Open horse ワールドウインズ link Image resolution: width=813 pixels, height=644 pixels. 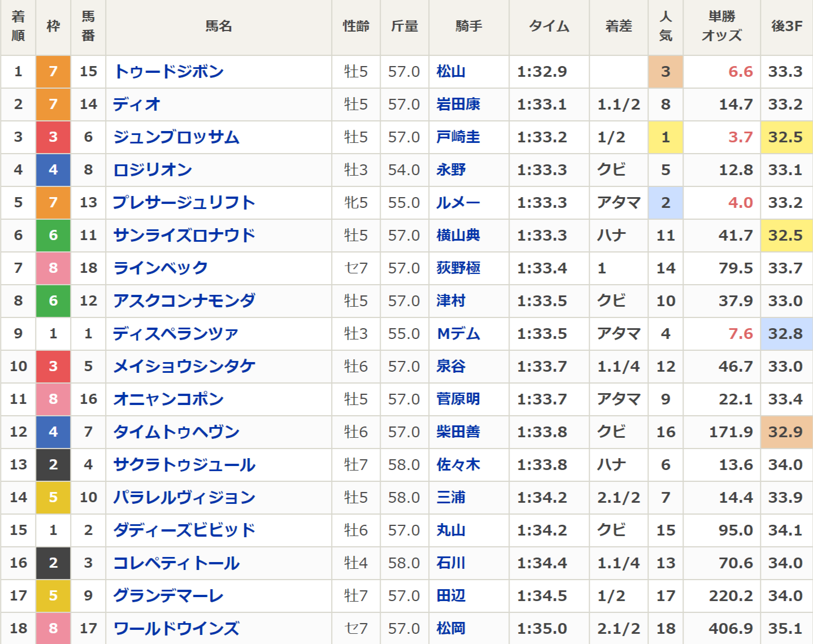click(176, 629)
